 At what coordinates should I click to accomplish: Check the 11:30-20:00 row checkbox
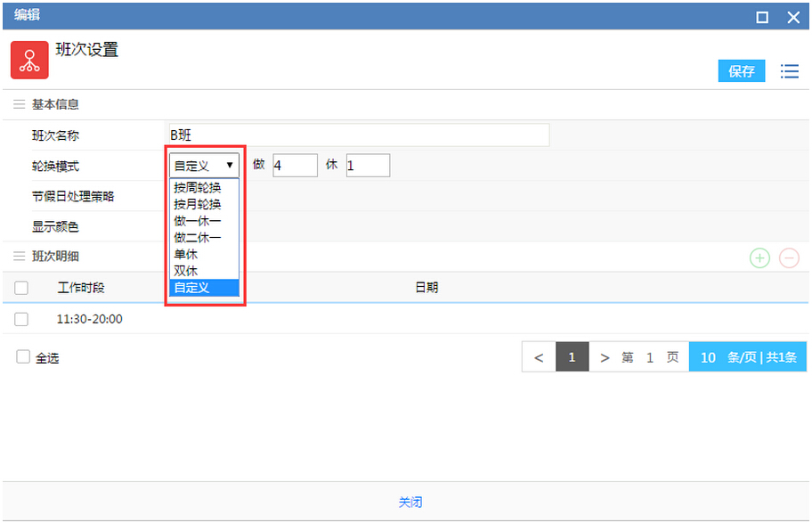point(21,319)
